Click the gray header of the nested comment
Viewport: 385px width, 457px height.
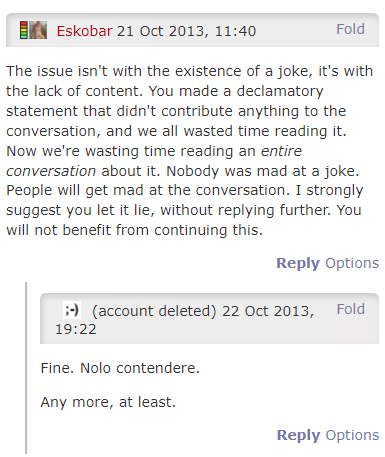tap(209, 319)
